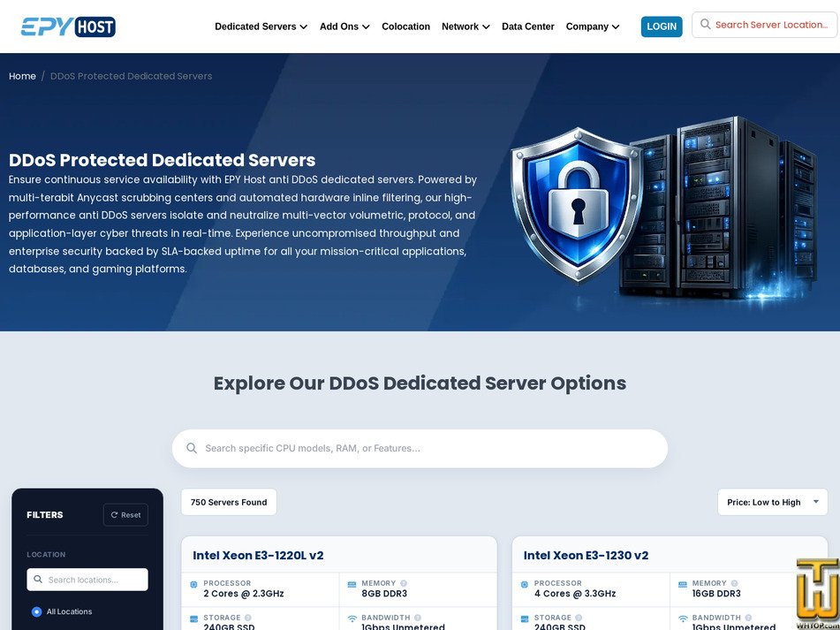Screen dimensions: 840x630
Task: Click memory icon on Xeon E3-1230 v2 card
Action: [683, 584]
